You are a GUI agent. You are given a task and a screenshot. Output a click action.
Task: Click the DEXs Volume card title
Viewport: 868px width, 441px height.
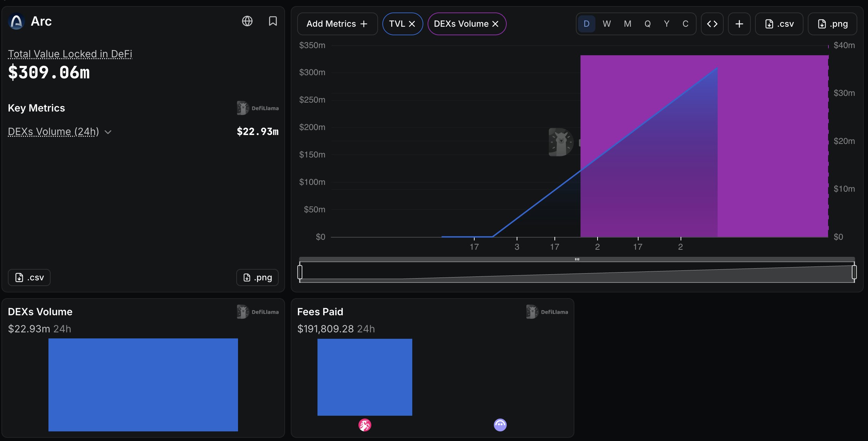click(x=40, y=312)
